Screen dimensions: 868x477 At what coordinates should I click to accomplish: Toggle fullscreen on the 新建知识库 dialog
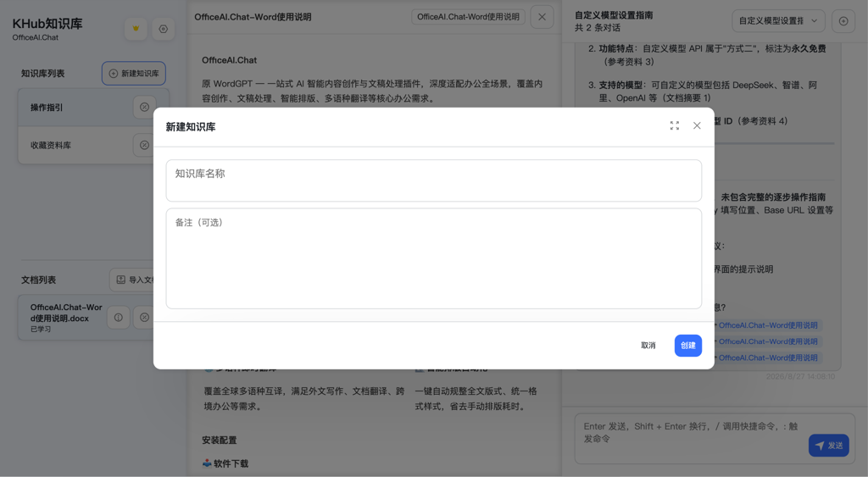coord(674,125)
